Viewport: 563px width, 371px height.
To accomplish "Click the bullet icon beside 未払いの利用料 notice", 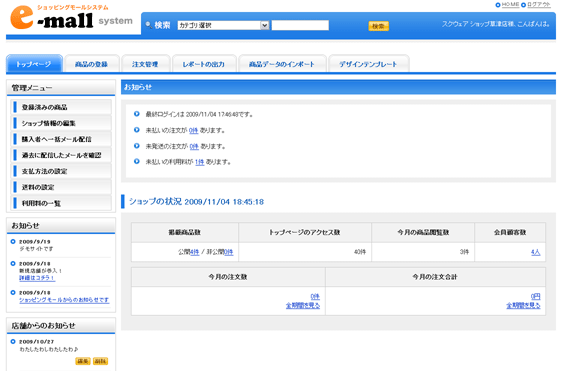I will [137, 161].
